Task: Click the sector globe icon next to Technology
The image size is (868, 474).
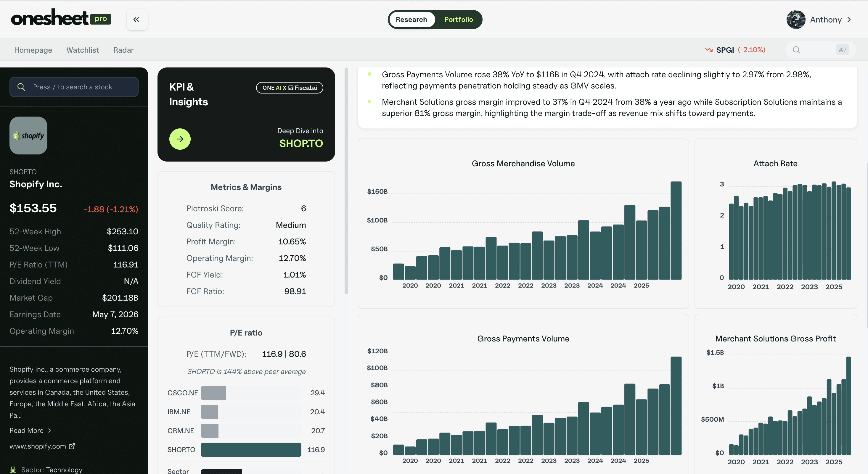Action: click(13, 469)
